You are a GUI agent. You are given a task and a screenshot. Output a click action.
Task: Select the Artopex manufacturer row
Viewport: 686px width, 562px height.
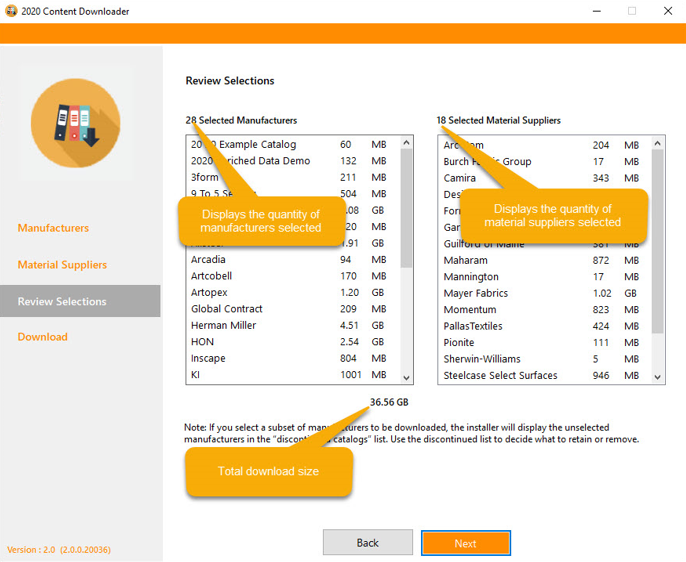tap(294, 292)
